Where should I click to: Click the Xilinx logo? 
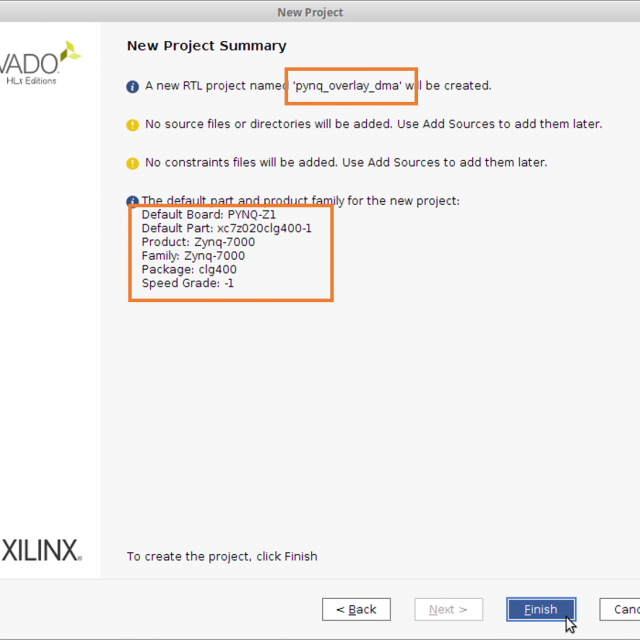(x=41, y=550)
